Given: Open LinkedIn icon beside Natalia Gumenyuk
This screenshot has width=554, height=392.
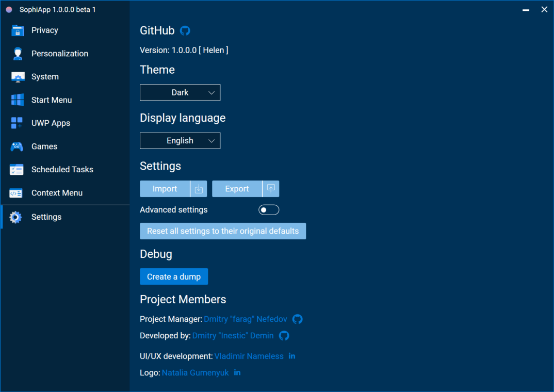Looking at the screenshot, I should [x=237, y=372].
